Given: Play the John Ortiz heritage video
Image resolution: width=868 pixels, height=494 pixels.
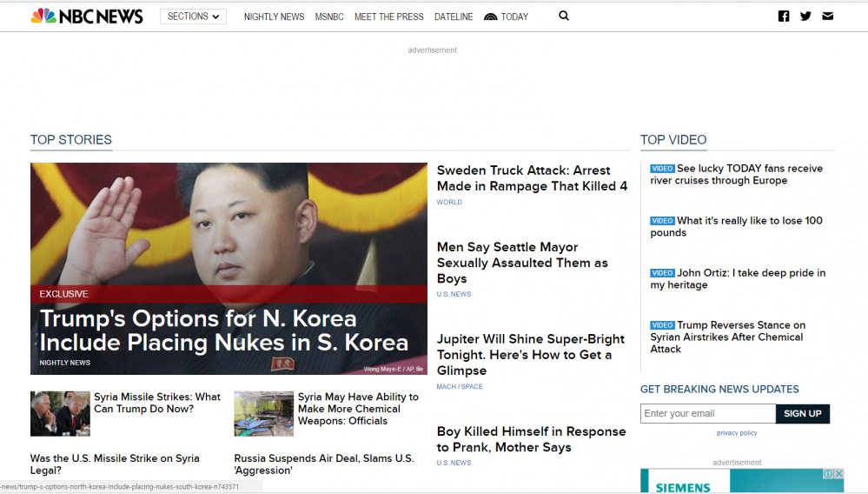Looking at the screenshot, I should pos(737,278).
